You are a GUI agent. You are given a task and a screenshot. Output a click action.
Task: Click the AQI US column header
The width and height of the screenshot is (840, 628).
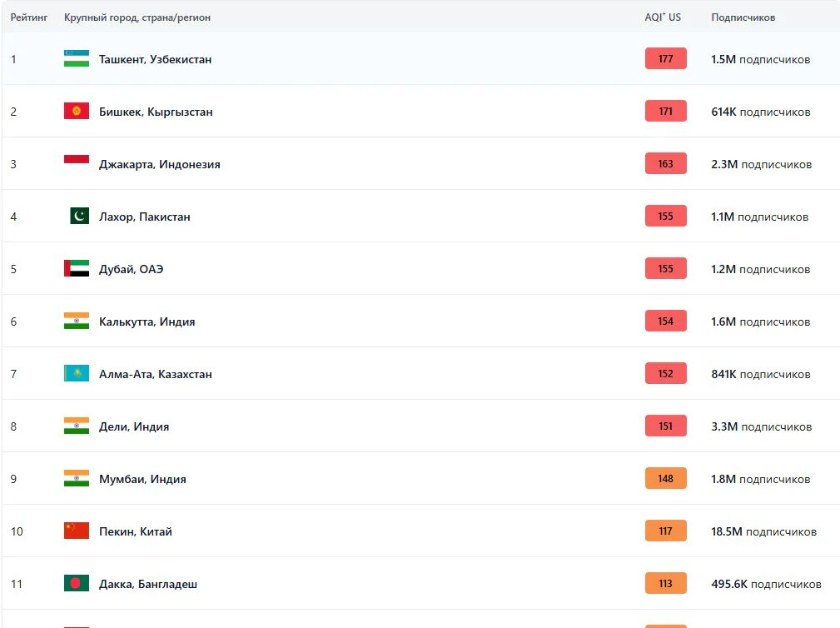click(x=663, y=17)
